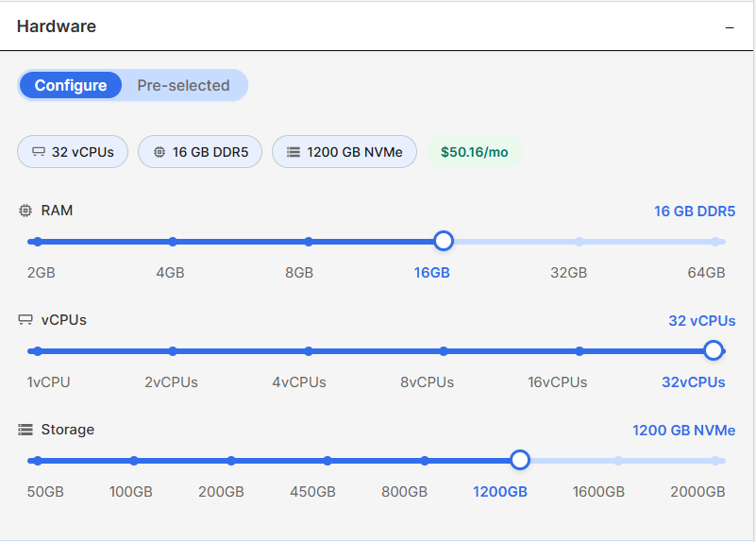The image size is (756, 542).
Task: Set RAM slider to 32GB
Action: [x=580, y=242]
